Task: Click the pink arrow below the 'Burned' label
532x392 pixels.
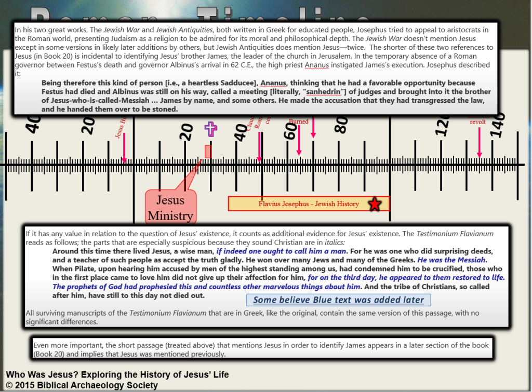Action: click(x=299, y=140)
